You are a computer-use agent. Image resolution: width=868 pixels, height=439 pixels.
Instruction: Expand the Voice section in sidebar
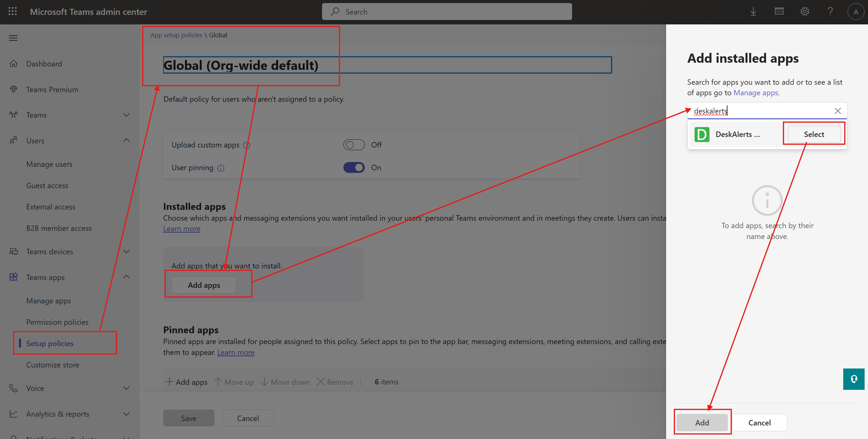[126, 388]
